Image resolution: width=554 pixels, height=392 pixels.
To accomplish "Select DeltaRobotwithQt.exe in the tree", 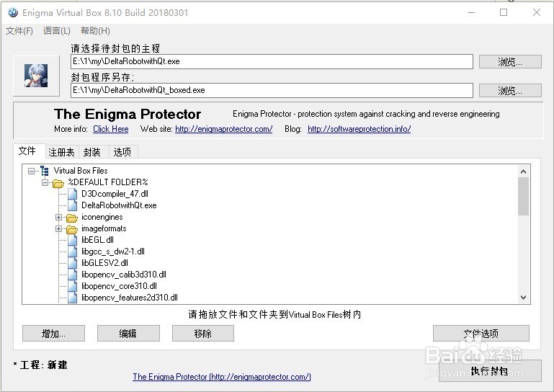I will (119, 205).
